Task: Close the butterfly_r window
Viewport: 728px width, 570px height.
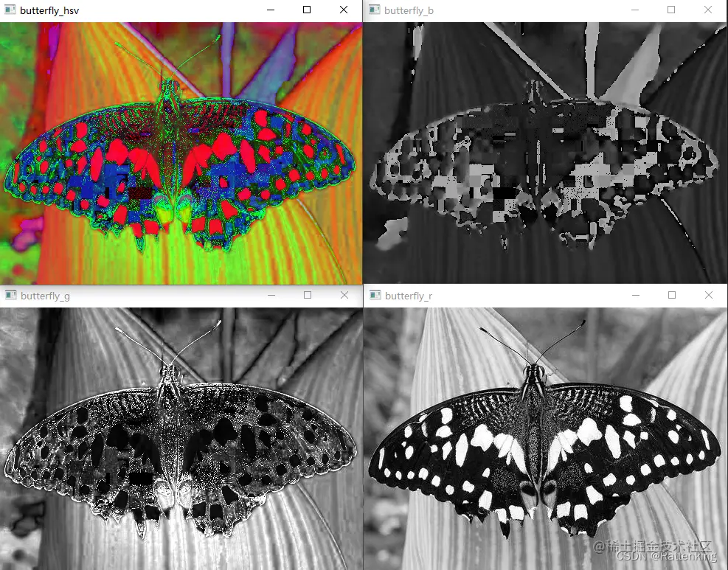Action: (x=709, y=295)
